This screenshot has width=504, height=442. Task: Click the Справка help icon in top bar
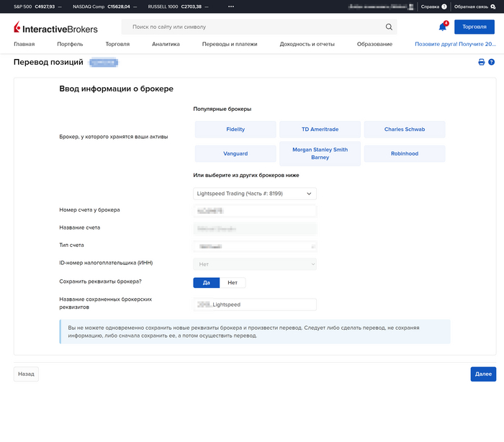444,6
